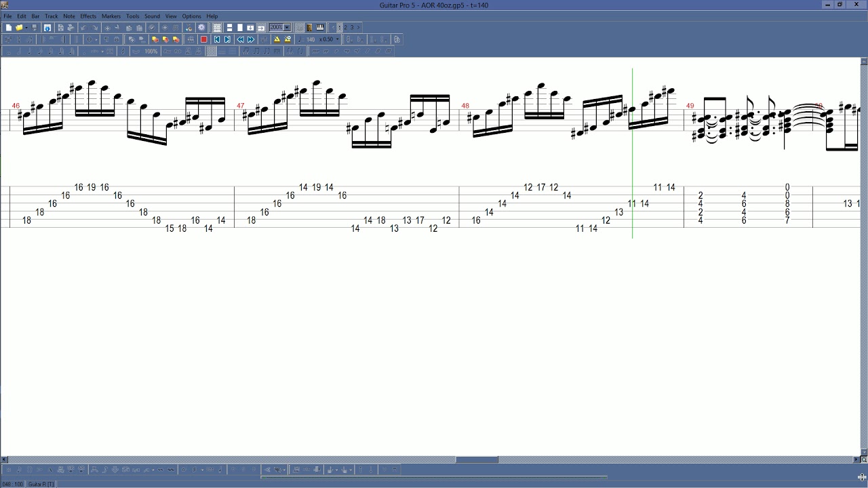Screen dimensions: 868x488
Task: Open the 200% zoom dropdown
Action: 287,28
